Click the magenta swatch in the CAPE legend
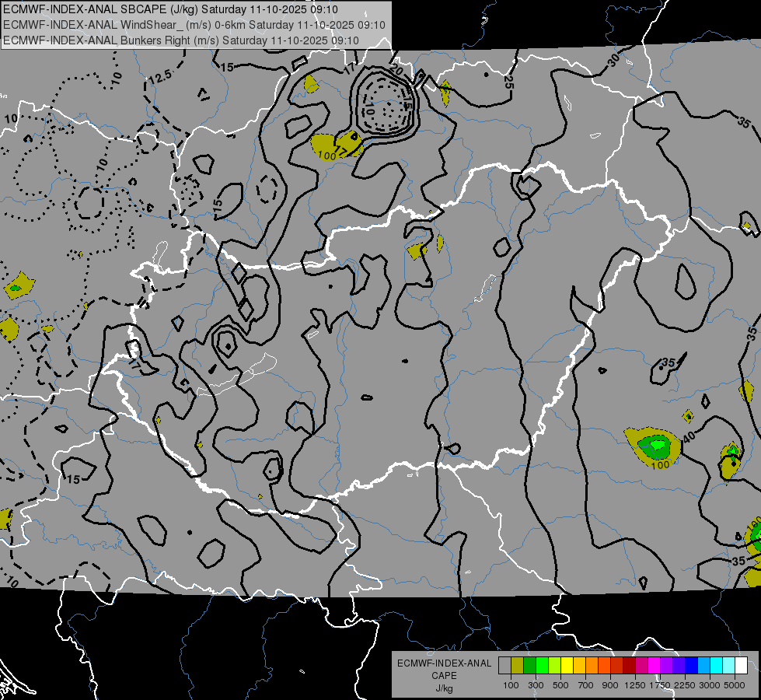The width and height of the screenshot is (761, 700). click(x=654, y=665)
